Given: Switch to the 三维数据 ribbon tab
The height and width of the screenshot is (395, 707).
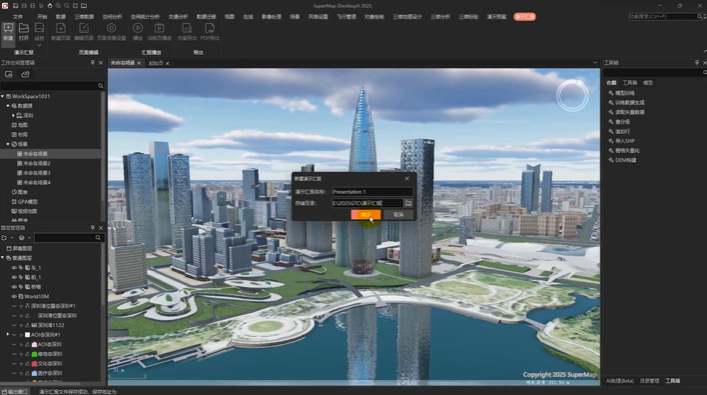Looking at the screenshot, I should pyautogui.click(x=84, y=17).
